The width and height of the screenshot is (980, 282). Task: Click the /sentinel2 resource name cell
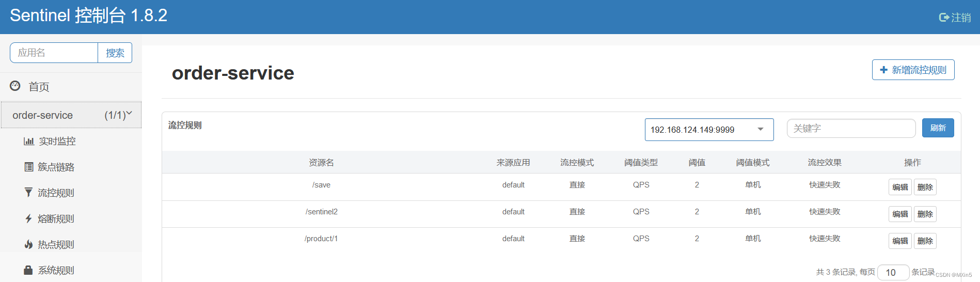point(321,212)
